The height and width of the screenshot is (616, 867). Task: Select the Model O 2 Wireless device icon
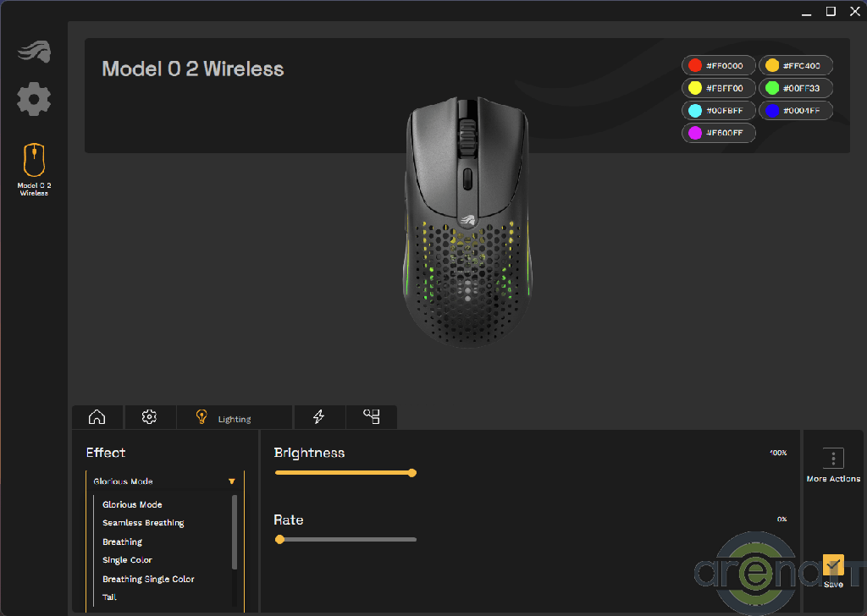coord(35,161)
